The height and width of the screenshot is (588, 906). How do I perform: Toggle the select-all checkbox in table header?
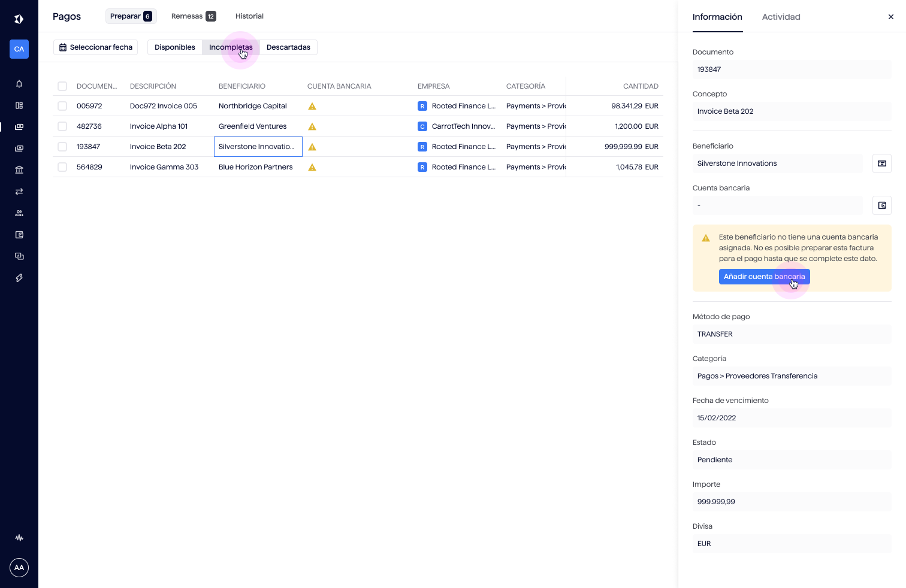tap(62, 86)
